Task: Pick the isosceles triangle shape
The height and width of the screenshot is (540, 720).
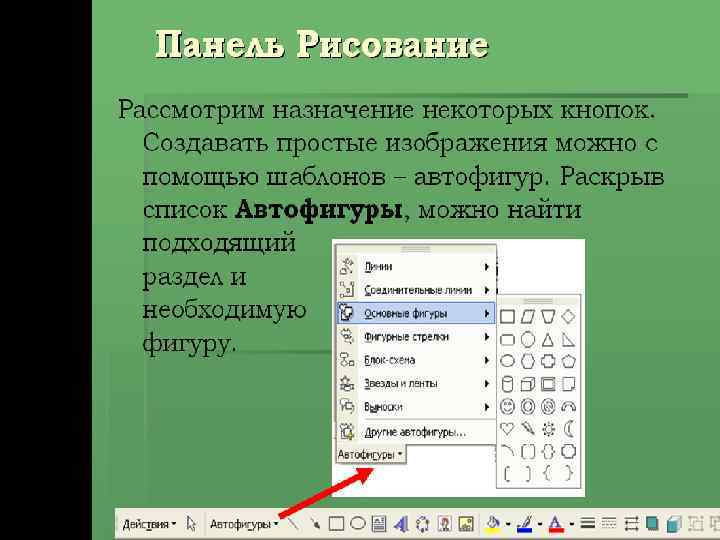Action: [548, 340]
